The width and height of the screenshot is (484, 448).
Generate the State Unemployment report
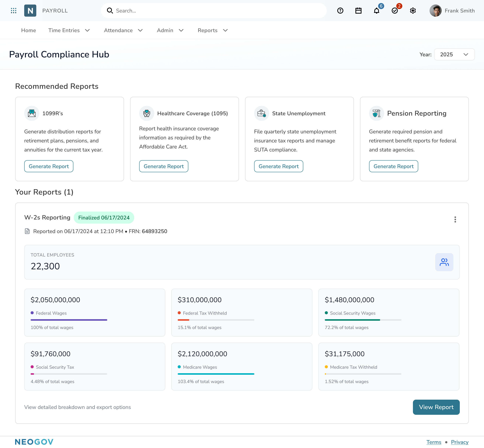tap(278, 166)
